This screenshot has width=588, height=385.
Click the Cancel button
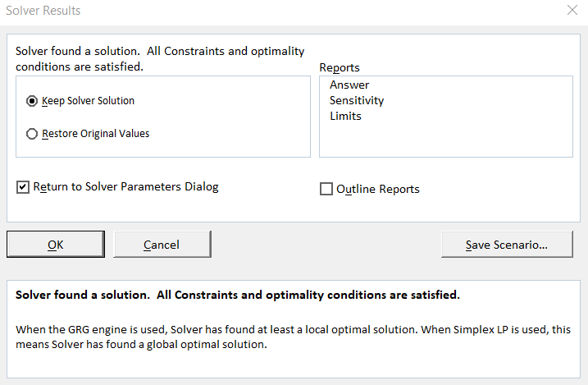click(162, 244)
